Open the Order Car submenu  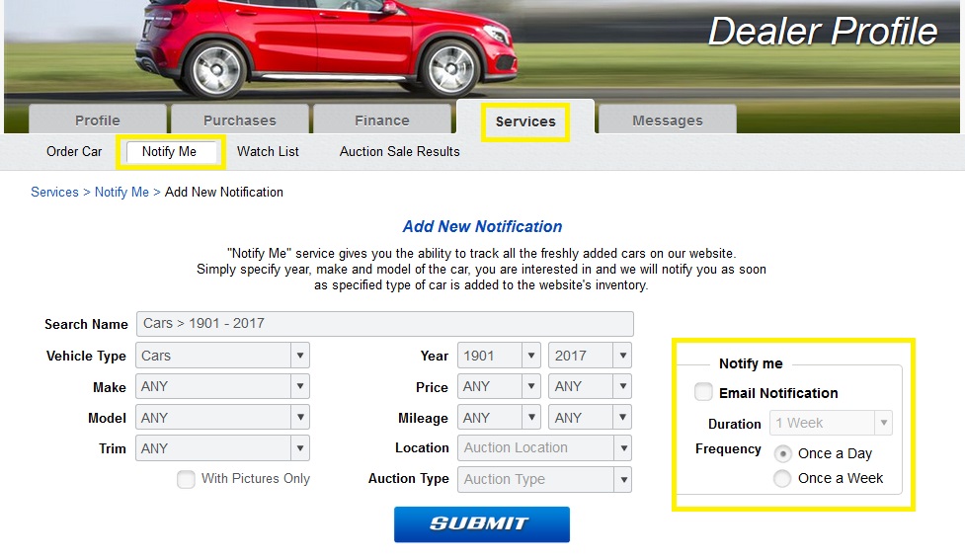74,151
